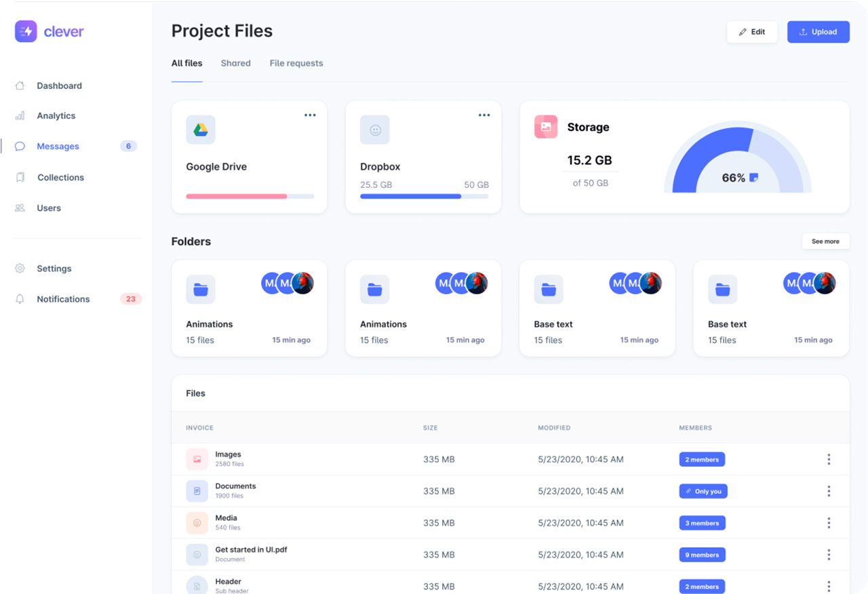The height and width of the screenshot is (594, 868).
Task: Click the Messages count badge 6
Action: [128, 146]
